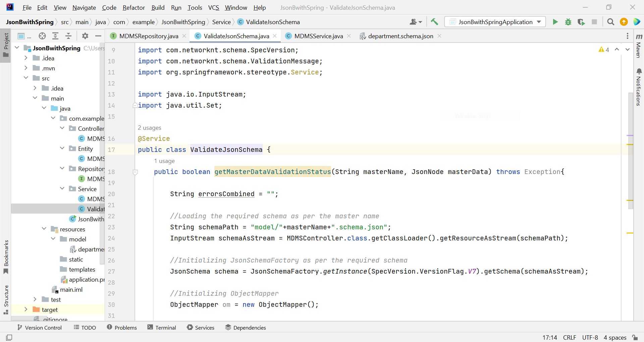This screenshot has width=644, height=342.
Task: Build project using the hammer icon
Action: [x=434, y=22]
